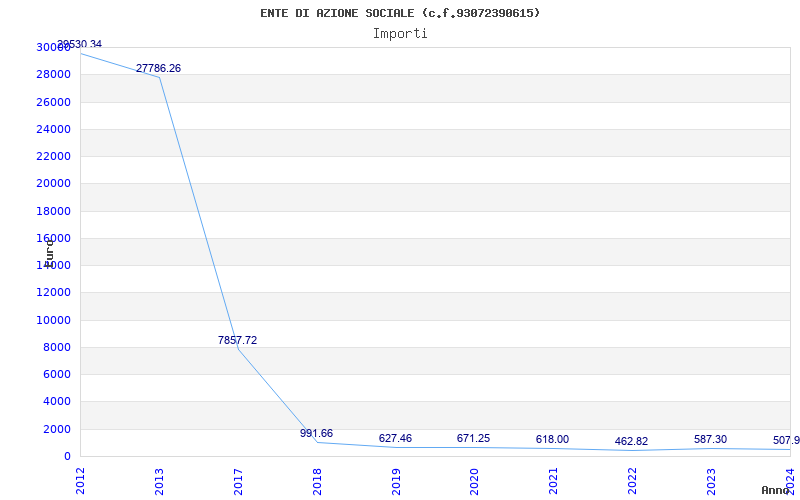Click the 2023 x-axis year label
Viewport: 800px width, 500px height.
coord(711,481)
